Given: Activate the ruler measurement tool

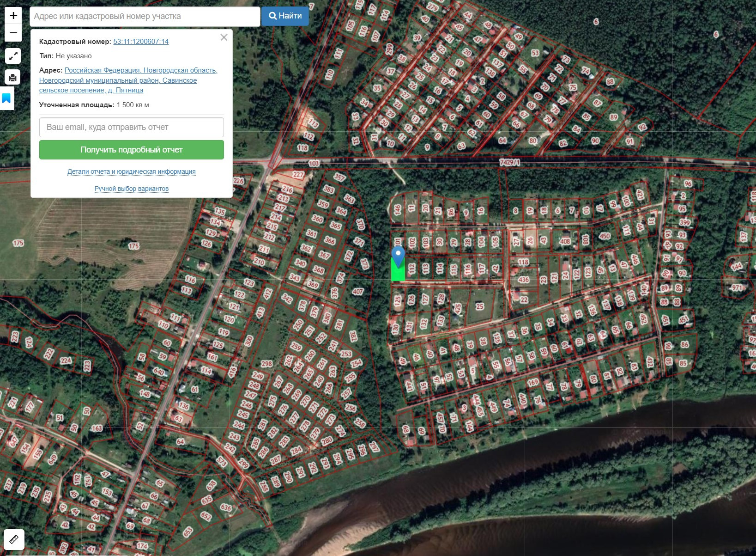Looking at the screenshot, I should point(14,539).
